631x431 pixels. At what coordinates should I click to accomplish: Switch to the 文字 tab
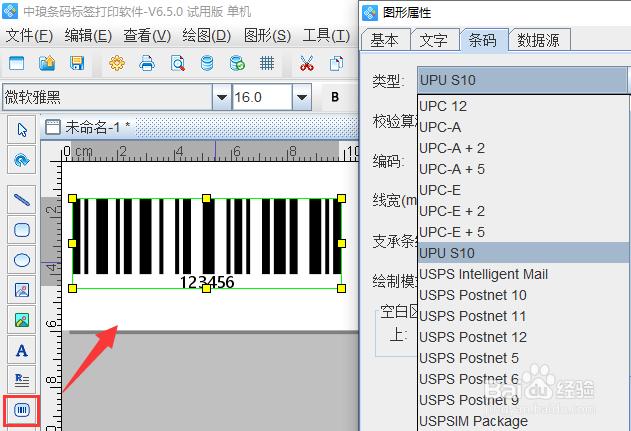tap(434, 40)
